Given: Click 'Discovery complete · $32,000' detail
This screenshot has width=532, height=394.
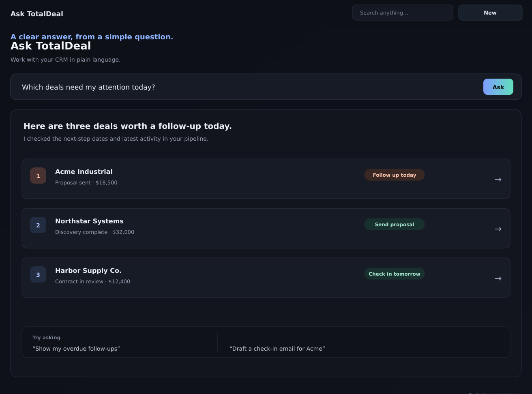Looking at the screenshot, I should pyautogui.click(x=94, y=232).
